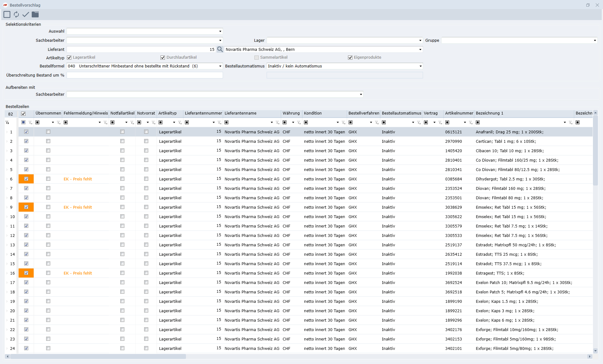The height and width of the screenshot is (364, 603).
Task: Click the Bezeichnung 1 column header
Action: (489, 113)
